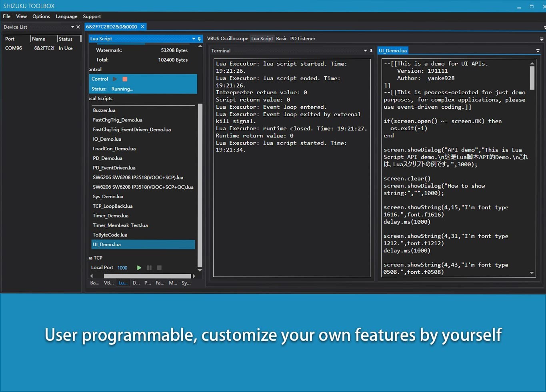546x392 pixels.
Task: Pin the Lua Script panel
Action: tap(199, 39)
